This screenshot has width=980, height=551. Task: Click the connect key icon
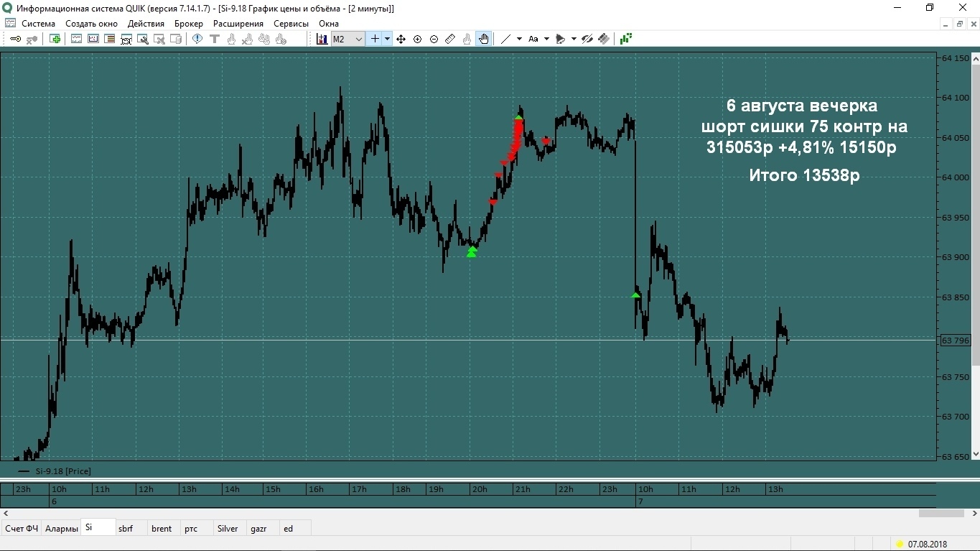coord(16,39)
